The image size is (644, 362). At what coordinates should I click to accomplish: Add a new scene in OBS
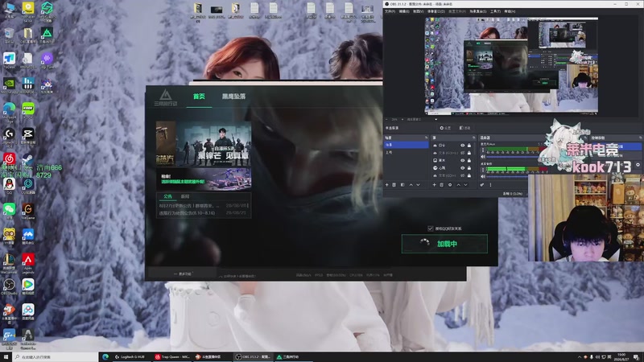pos(387,185)
